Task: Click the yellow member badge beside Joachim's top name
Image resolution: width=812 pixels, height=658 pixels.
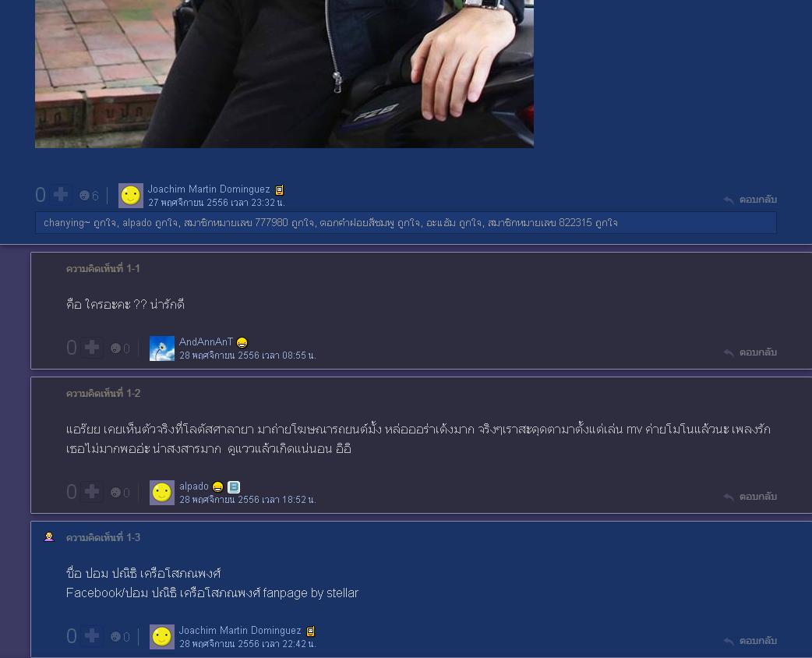Action: click(x=279, y=190)
